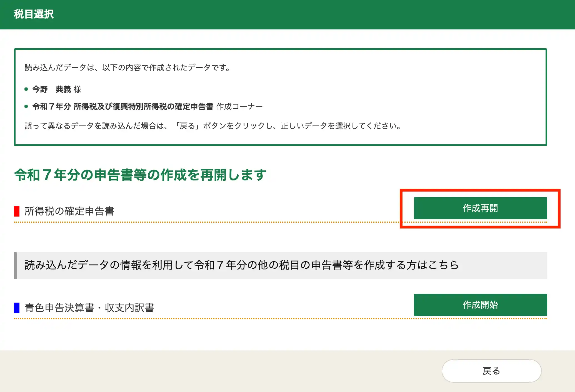
Task: Click the green bullet before 令和7年分 所得税
Action: (x=26, y=106)
